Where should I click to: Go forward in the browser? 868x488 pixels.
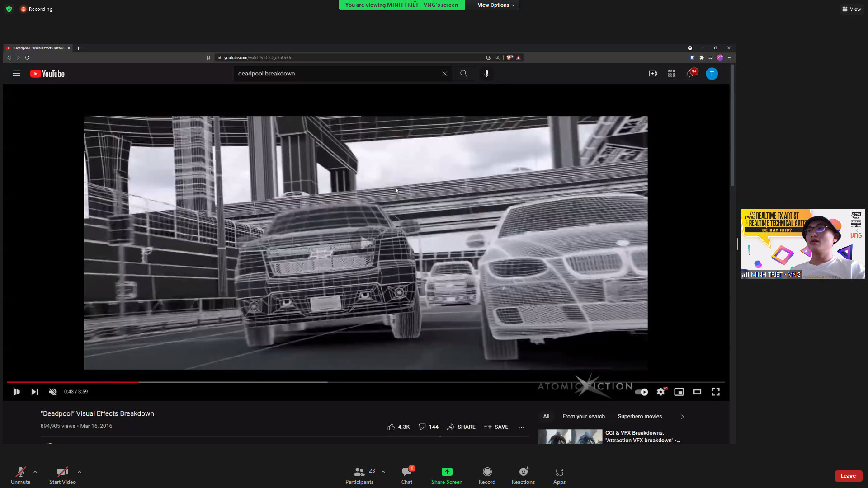pos(18,57)
